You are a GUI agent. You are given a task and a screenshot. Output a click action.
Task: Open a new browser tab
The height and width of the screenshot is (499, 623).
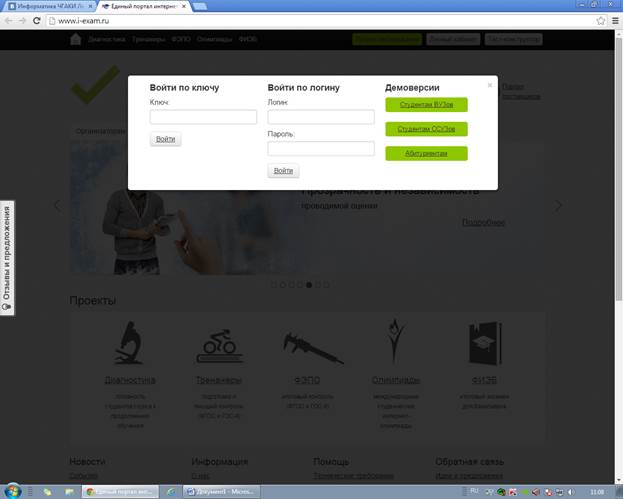(199, 6)
